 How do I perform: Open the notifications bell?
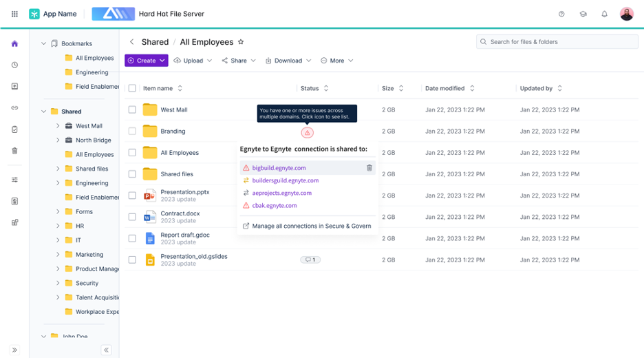pyautogui.click(x=604, y=14)
